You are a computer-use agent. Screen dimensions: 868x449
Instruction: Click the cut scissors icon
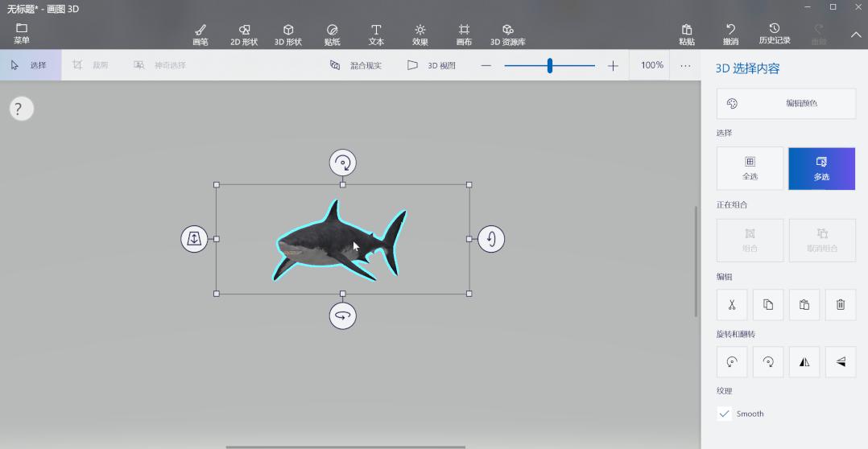tap(732, 305)
